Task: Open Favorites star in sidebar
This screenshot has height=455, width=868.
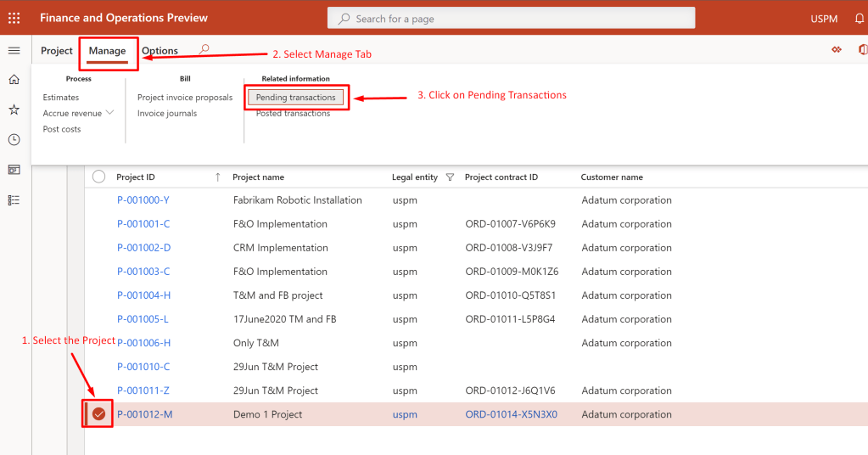Action: [x=14, y=110]
